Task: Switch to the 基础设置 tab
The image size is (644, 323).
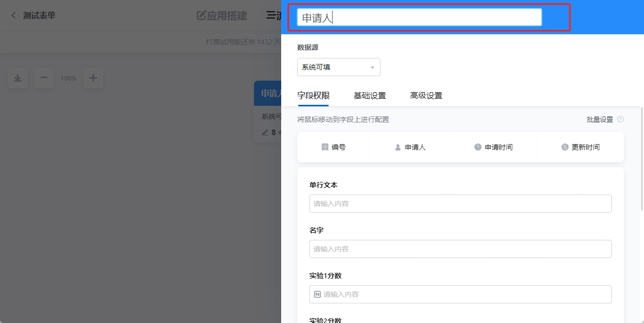Action: click(370, 95)
